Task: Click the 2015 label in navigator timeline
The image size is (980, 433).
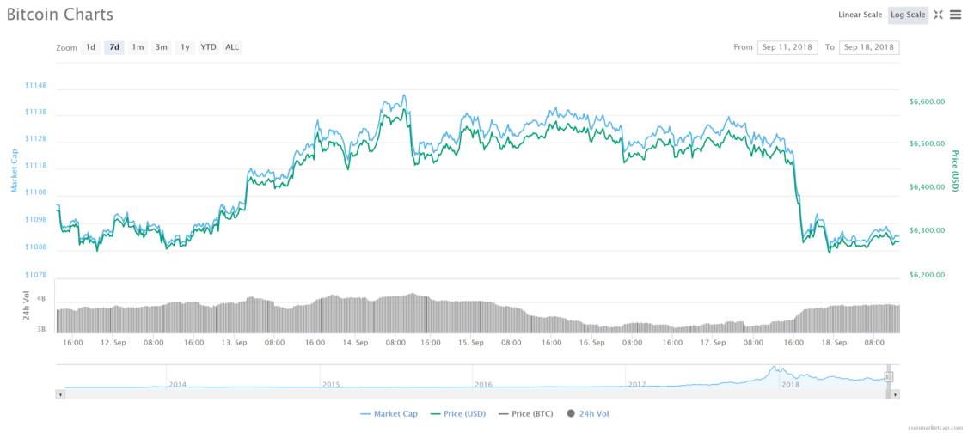Action: 331,384
